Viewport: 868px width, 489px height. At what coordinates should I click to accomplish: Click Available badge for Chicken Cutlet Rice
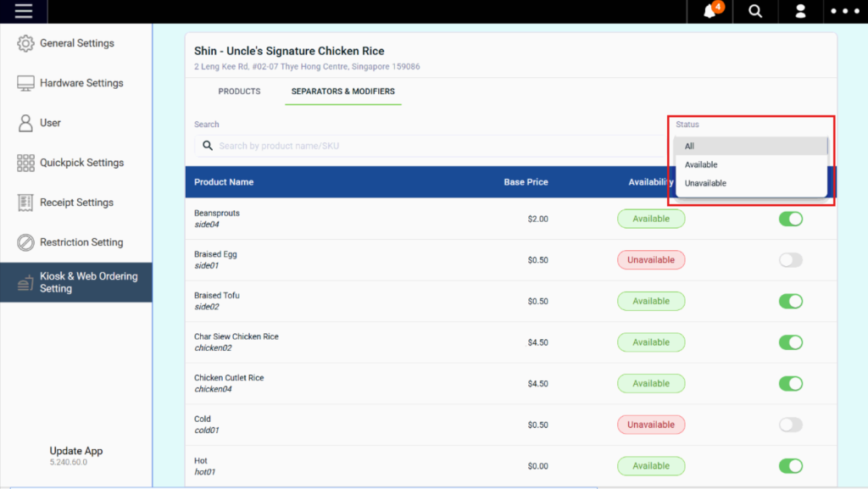(x=651, y=383)
